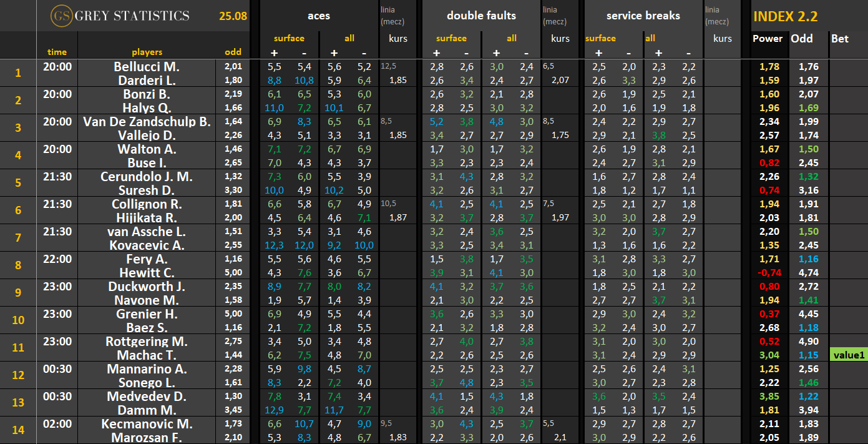Click the double faults kurs header
The height and width of the screenshot is (444, 868).
tap(560, 38)
